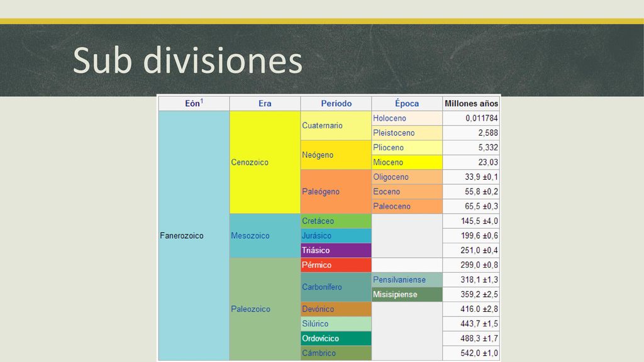Click the 'Paleógeno' period cell
Image resolution: width=644 pixels, height=362 pixels.
[336, 192]
